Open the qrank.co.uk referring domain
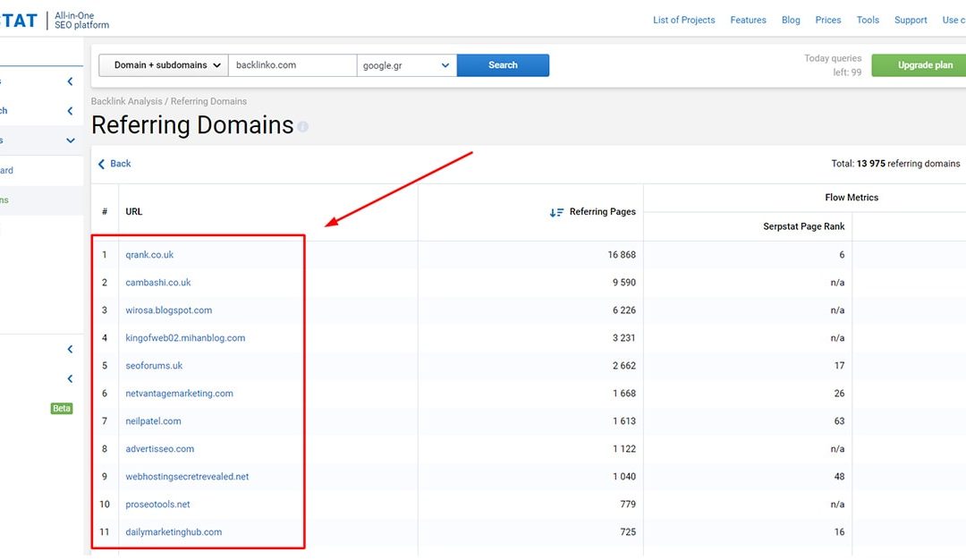This screenshot has height=560, width=966. pos(149,255)
